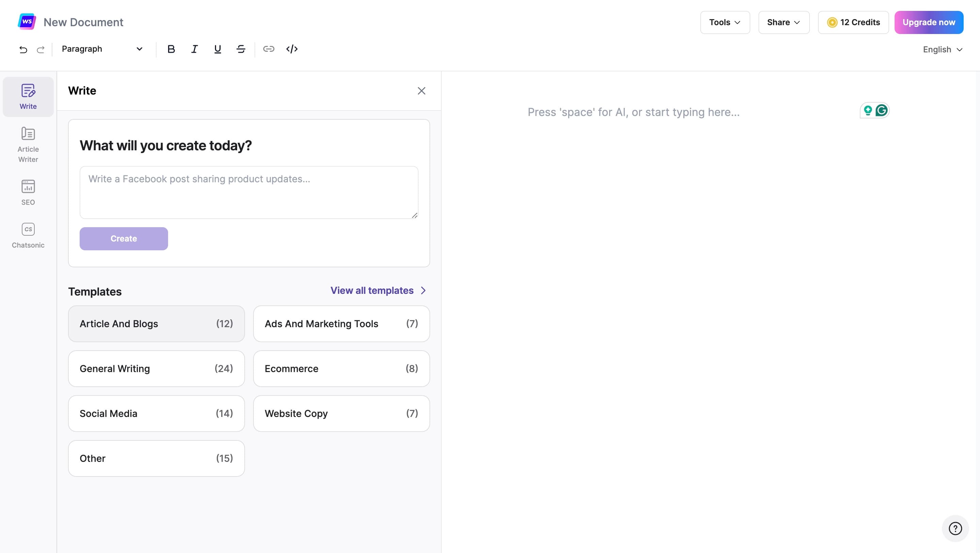Image resolution: width=980 pixels, height=553 pixels.
Task: Toggle bold formatting
Action: click(171, 49)
